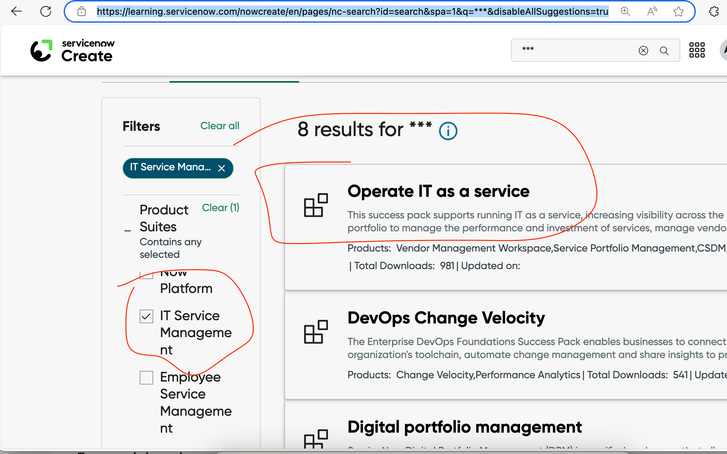Collapse the Product Suites filter section
Viewport: 727px width, 454px height.
click(128, 230)
